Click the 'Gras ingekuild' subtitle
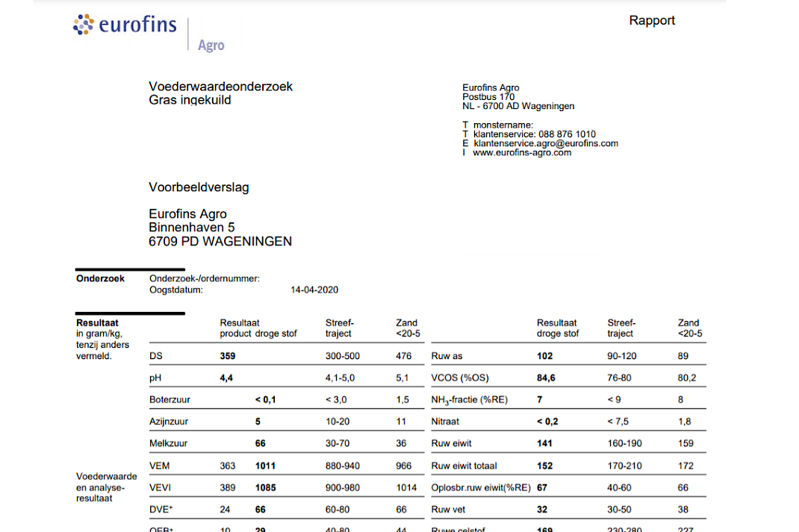The width and height of the screenshot is (799, 532). (x=190, y=100)
